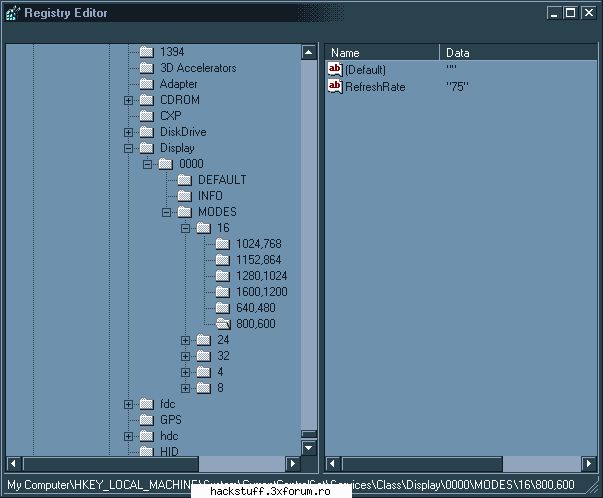Click the RefreshRate string value icon
This screenshot has width=603, height=498.
(x=335, y=87)
